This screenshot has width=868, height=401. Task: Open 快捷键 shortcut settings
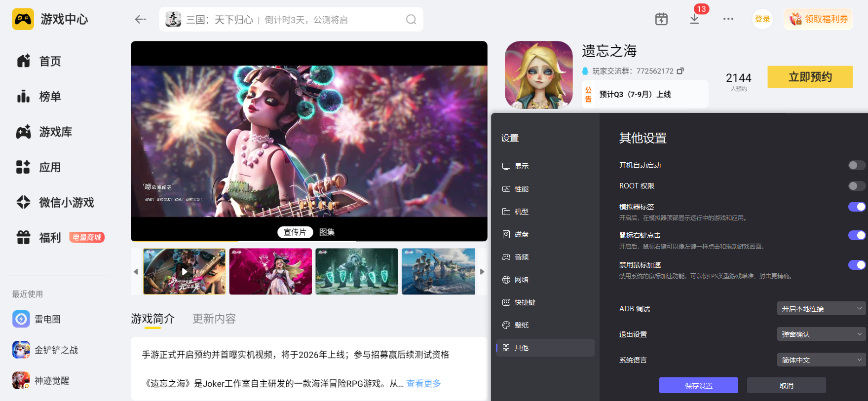tap(545, 302)
